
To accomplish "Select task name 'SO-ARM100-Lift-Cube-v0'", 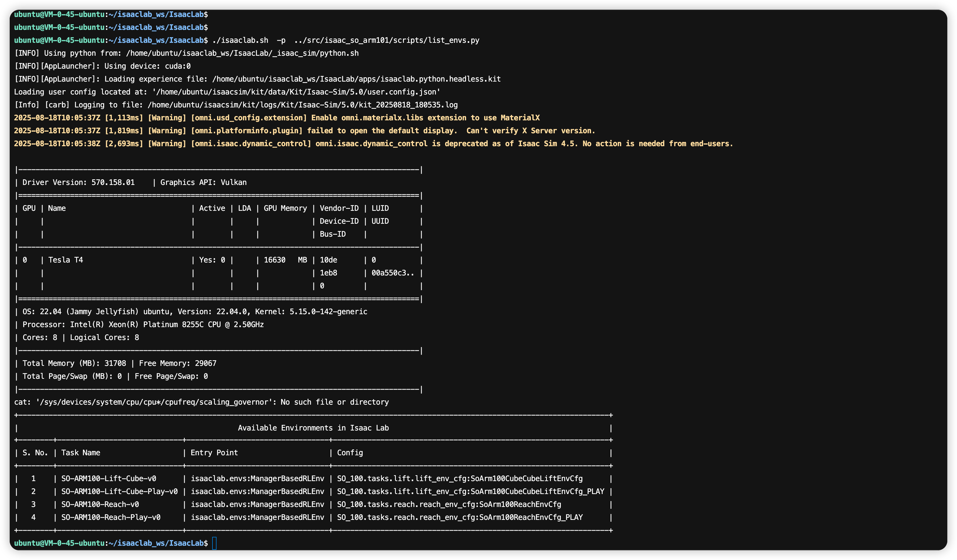I will (109, 478).
